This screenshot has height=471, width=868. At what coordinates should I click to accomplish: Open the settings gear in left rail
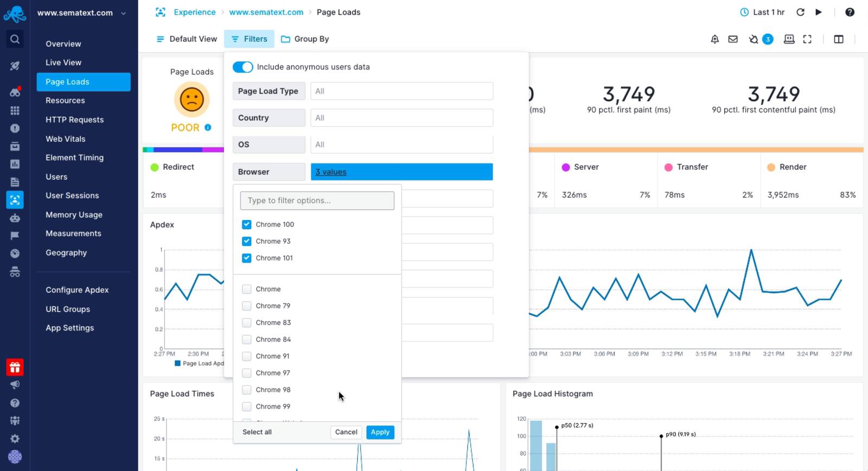15,438
